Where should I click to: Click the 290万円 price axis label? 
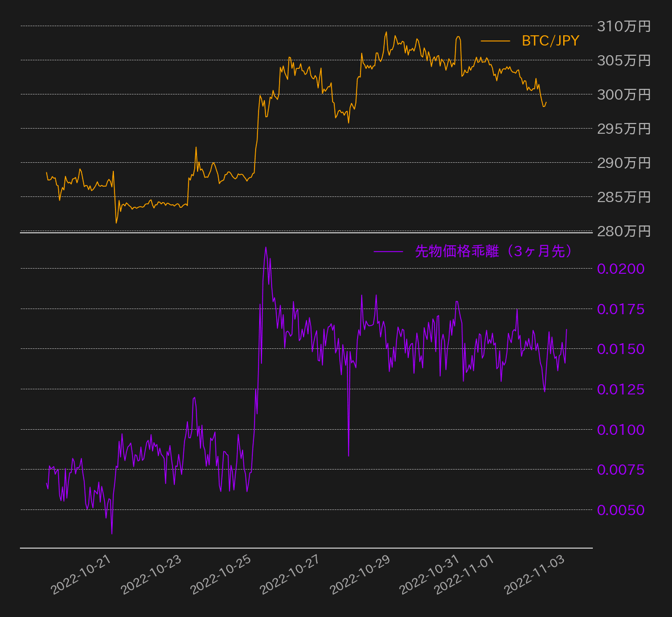click(x=624, y=163)
